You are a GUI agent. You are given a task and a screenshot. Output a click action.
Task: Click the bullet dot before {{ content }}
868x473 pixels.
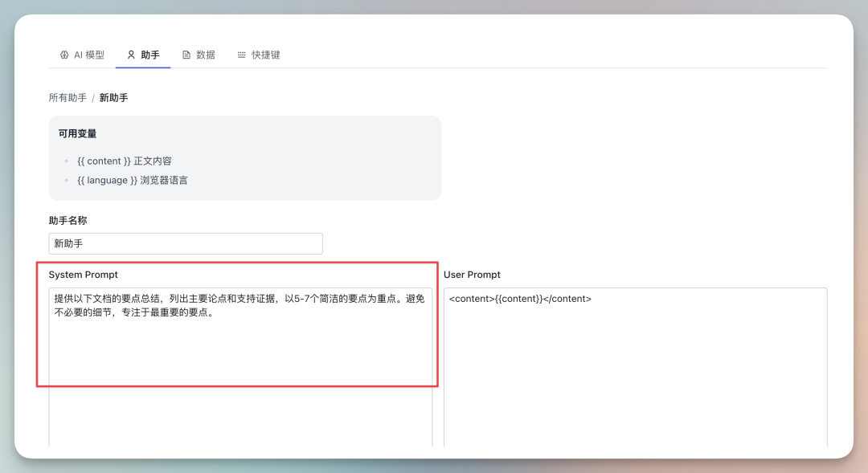pyautogui.click(x=65, y=161)
